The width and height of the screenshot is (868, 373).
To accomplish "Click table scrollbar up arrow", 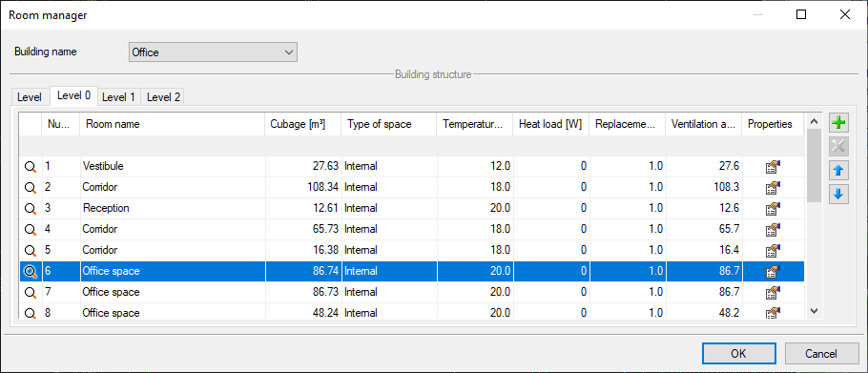I will click(x=814, y=121).
